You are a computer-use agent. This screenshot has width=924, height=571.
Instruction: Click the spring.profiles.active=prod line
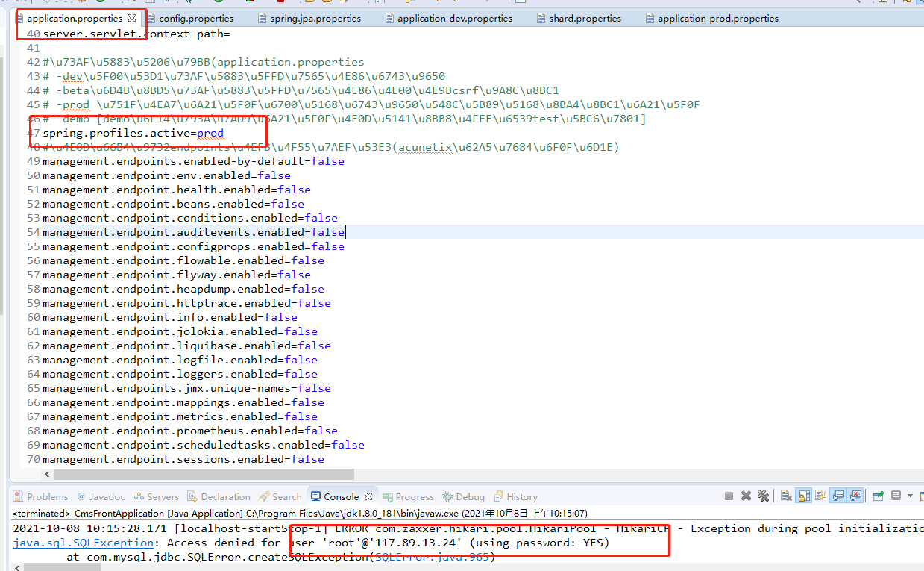(133, 133)
